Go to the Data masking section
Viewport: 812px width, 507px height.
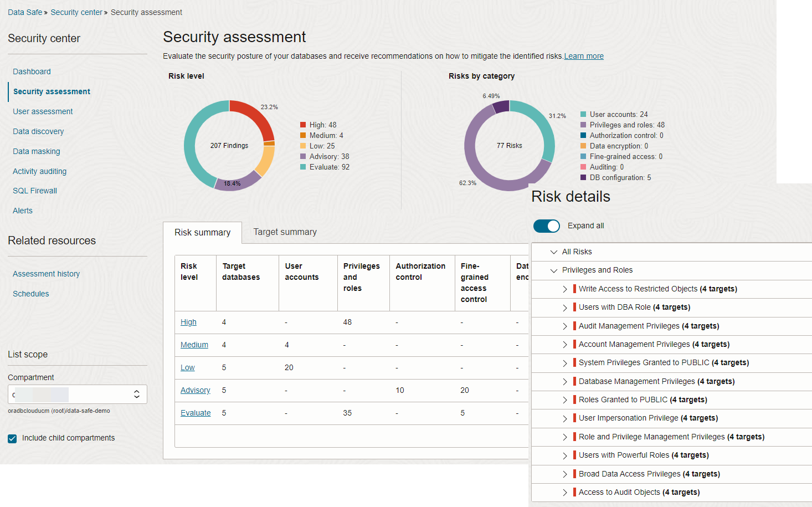click(x=36, y=151)
